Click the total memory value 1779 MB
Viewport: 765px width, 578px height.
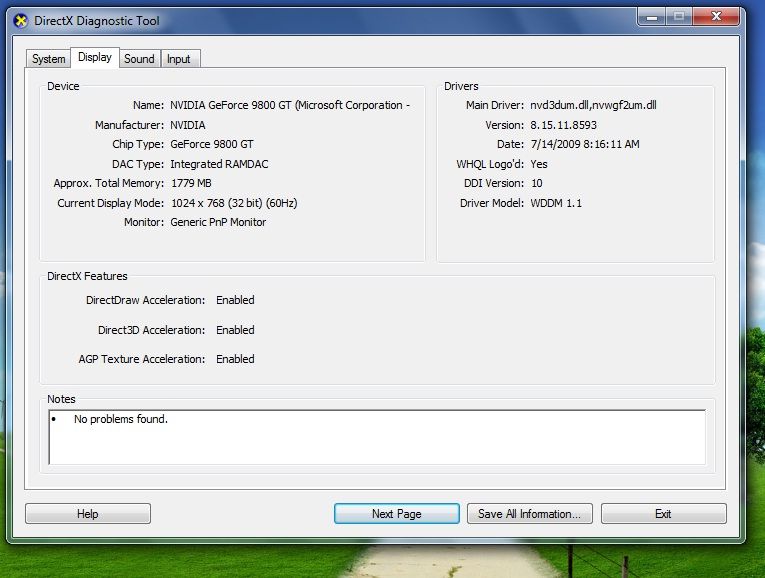[191, 183]
